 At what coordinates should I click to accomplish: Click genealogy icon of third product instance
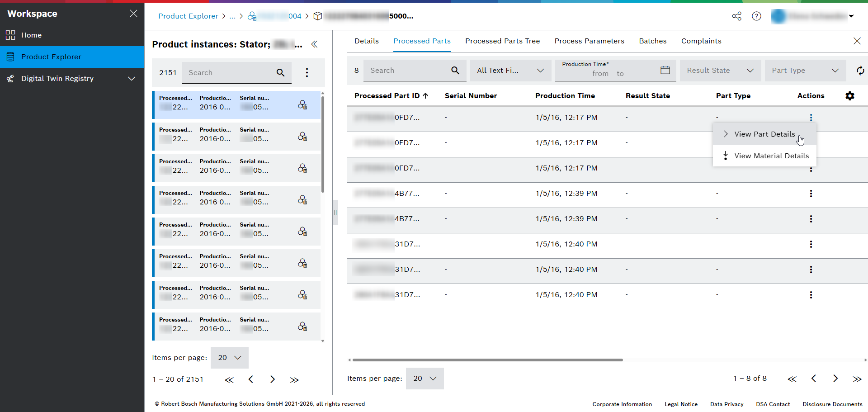pyautogui.click(x=302, y=168)
